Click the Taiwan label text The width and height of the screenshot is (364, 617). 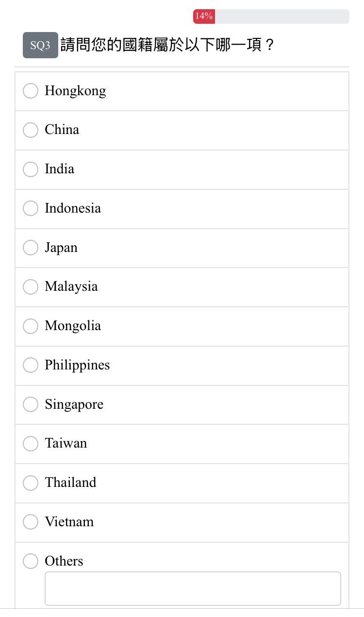(66, 443)
